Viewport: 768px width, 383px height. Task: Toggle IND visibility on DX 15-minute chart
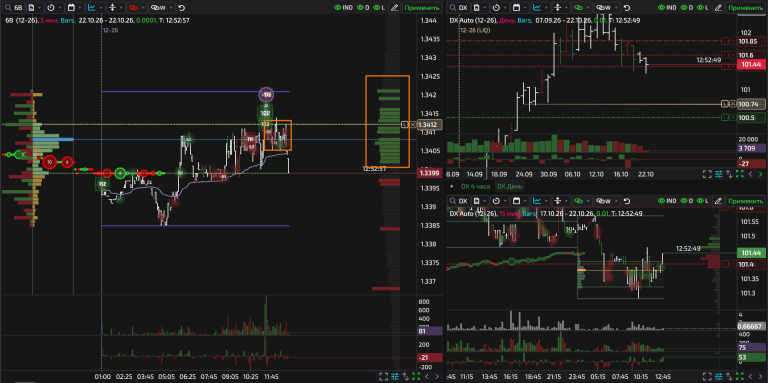tap(667, 201)
